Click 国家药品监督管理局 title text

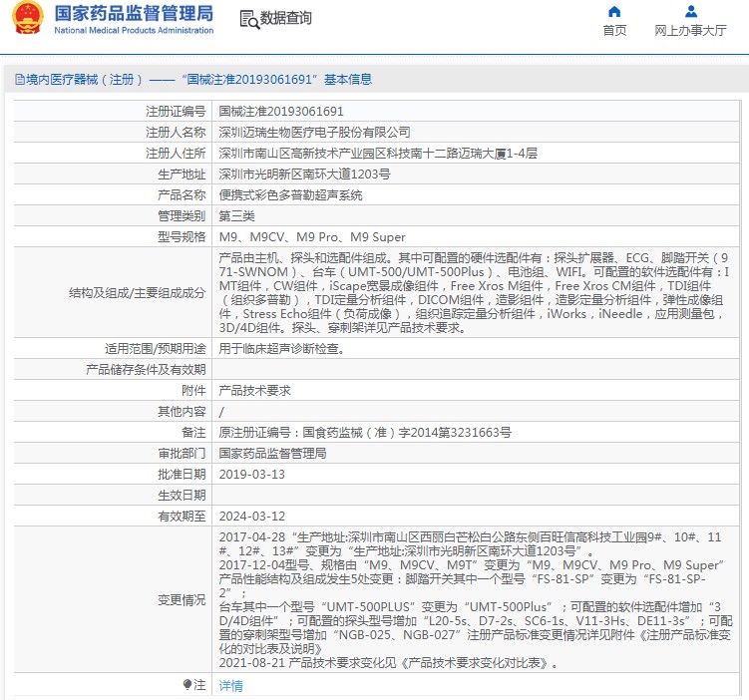tap(133, 13)
